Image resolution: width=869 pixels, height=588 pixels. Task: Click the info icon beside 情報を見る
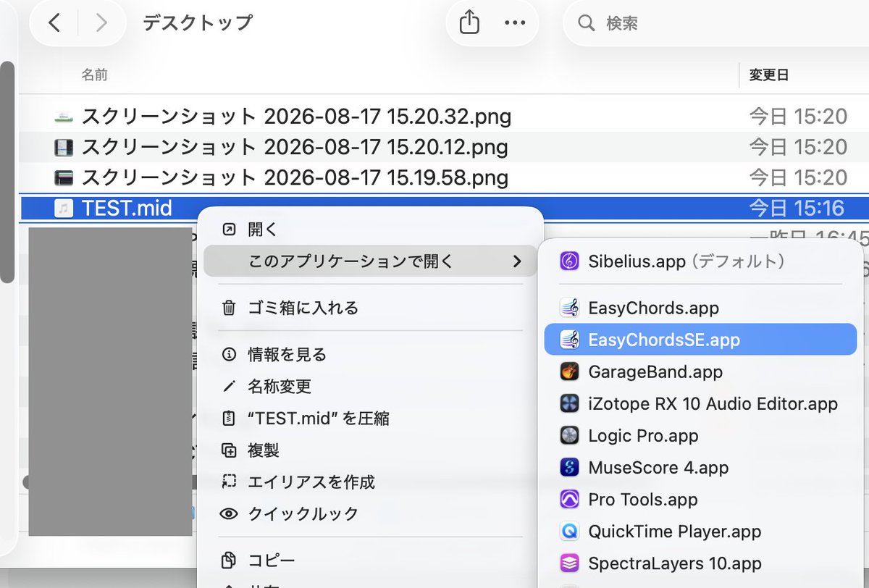[229, 354]
